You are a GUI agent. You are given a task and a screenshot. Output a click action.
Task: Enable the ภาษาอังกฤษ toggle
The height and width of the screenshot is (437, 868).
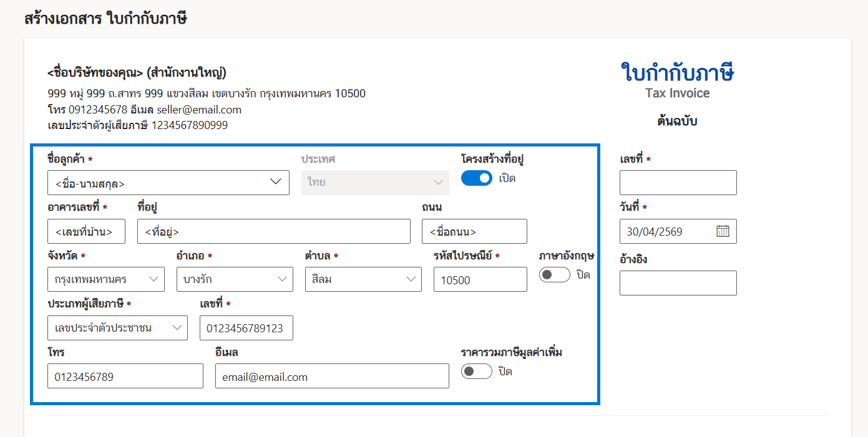tap(554, 275)
